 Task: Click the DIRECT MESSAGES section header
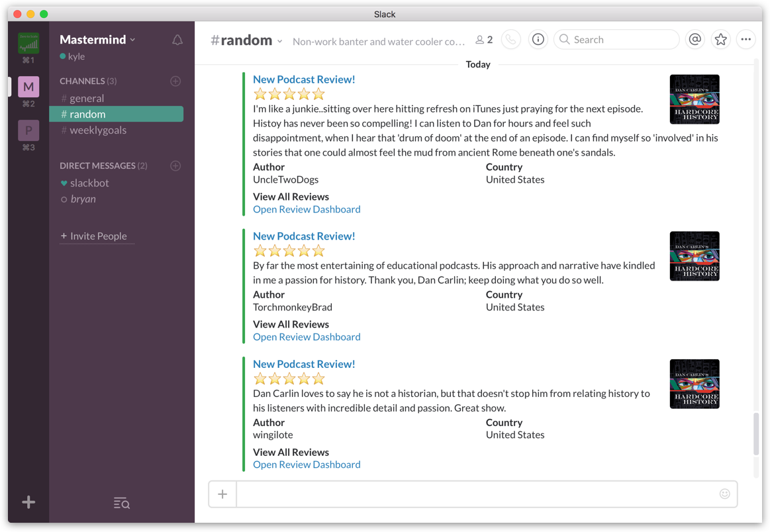tap(103, 166)
